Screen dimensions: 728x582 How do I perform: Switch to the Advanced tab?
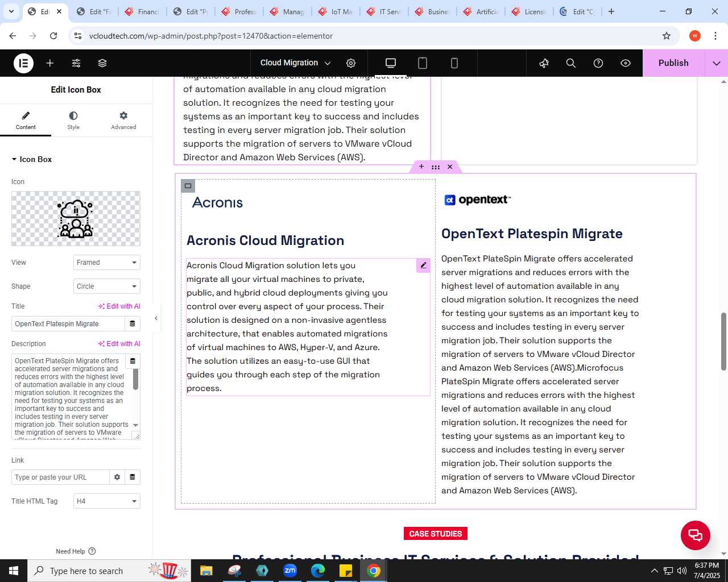pyautogui.click(x=123, y=120)
